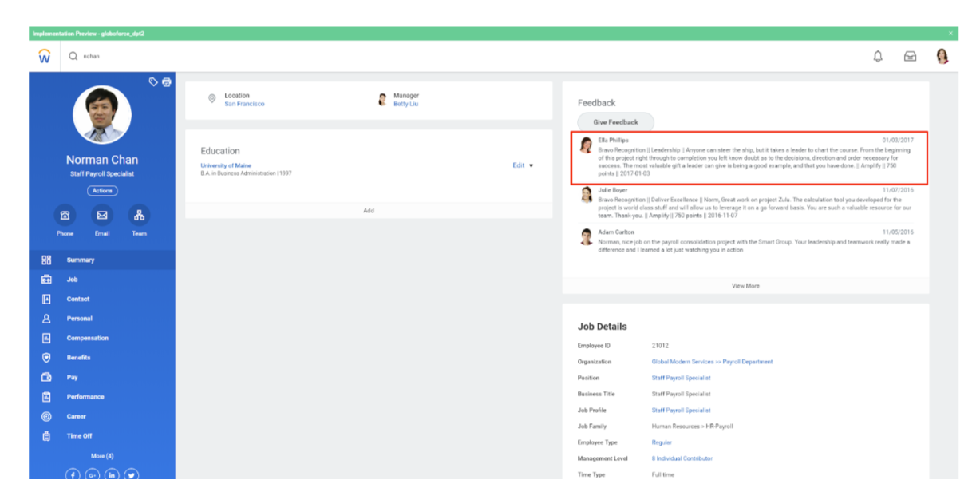The width and height of the screenshot is (980, 504).
Task: Open the Edit dropdown in the Education section
Action: pos(520,165)
